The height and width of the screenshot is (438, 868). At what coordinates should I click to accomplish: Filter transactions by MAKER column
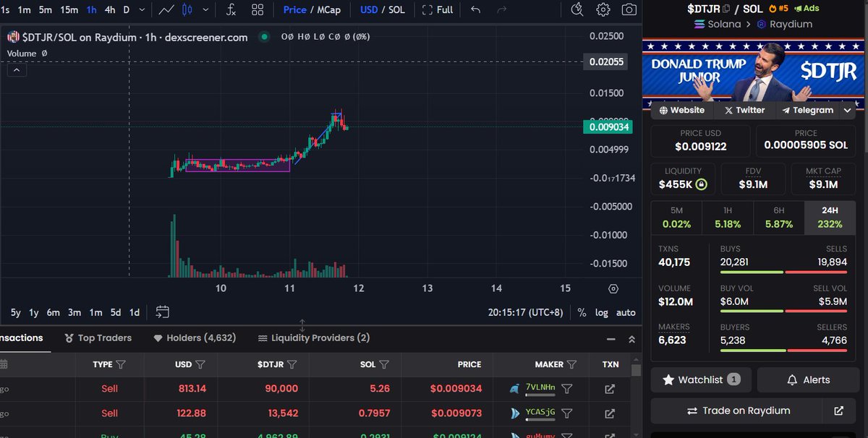click(x=571, y=364)
